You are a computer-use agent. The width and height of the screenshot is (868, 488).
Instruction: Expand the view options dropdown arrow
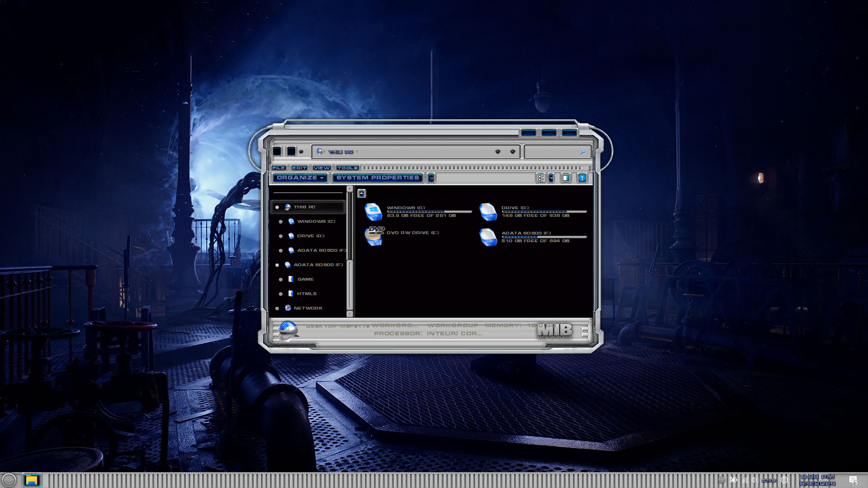click(551, 178)
